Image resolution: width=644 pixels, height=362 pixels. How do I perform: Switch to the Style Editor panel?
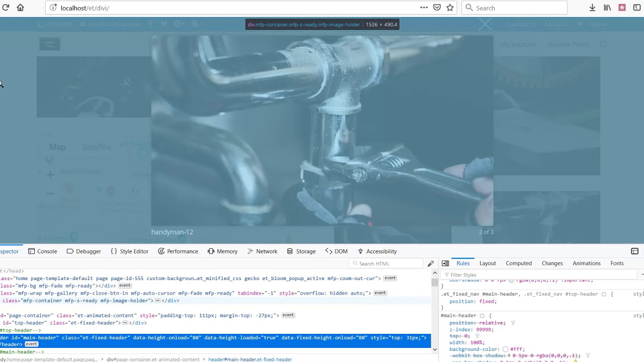(x=129, y=251)
